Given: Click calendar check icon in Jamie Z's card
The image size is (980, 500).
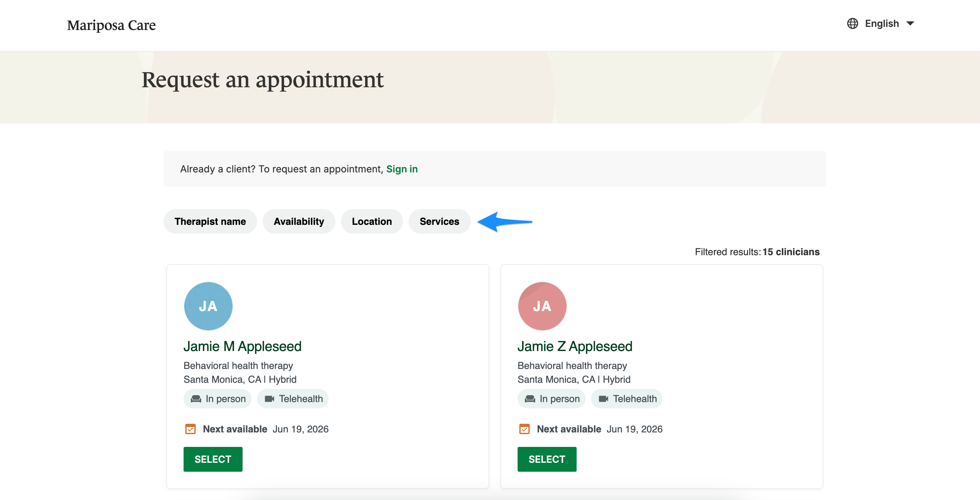Looking at the screenshot, I should (524, 429).
